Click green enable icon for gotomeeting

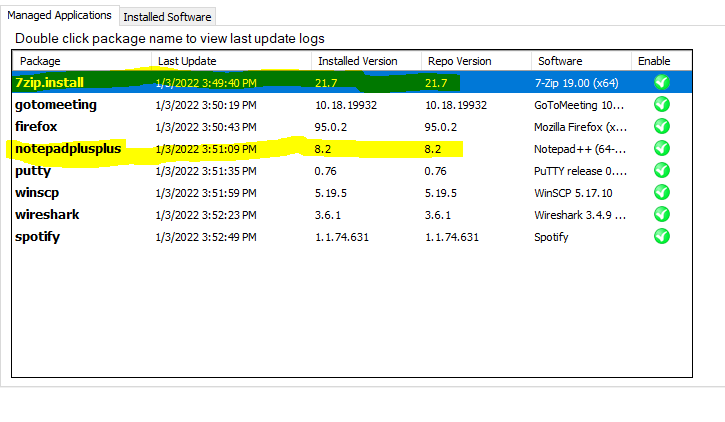click(x=661, y=104)
